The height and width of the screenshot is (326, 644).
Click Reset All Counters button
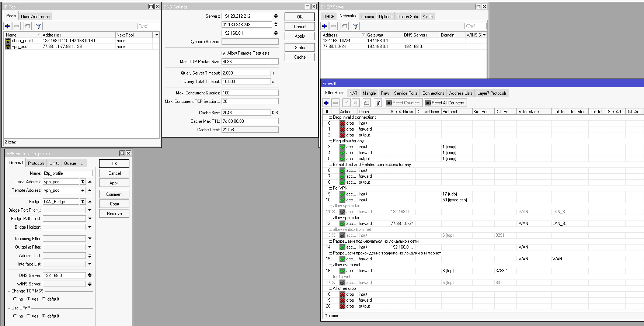[445, 103]
